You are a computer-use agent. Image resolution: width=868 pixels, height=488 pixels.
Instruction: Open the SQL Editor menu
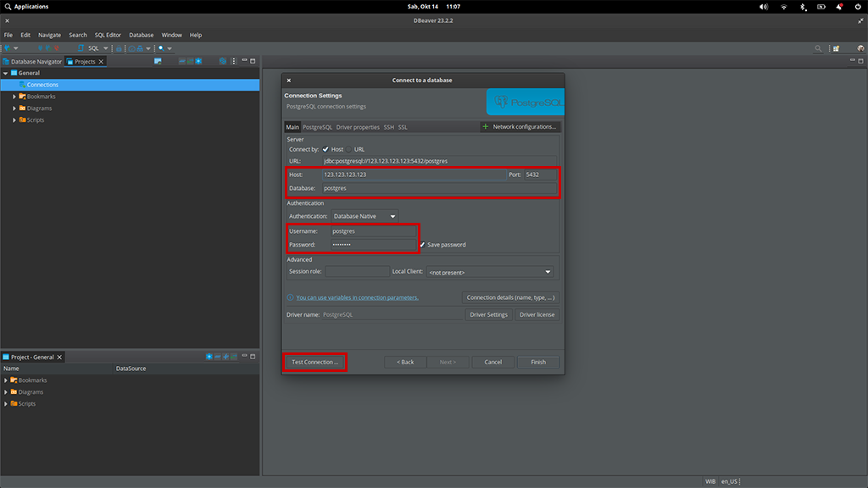tap(108, 35)
